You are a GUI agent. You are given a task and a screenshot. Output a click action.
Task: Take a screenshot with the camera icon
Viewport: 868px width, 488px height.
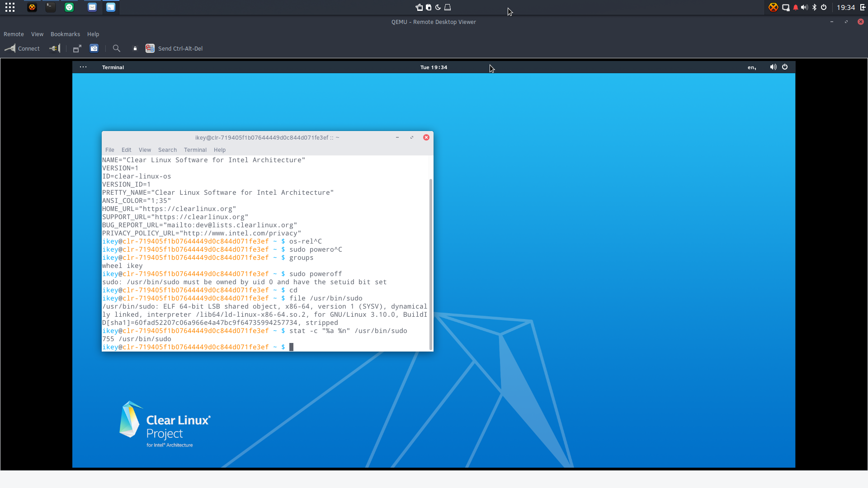point(94,48)
